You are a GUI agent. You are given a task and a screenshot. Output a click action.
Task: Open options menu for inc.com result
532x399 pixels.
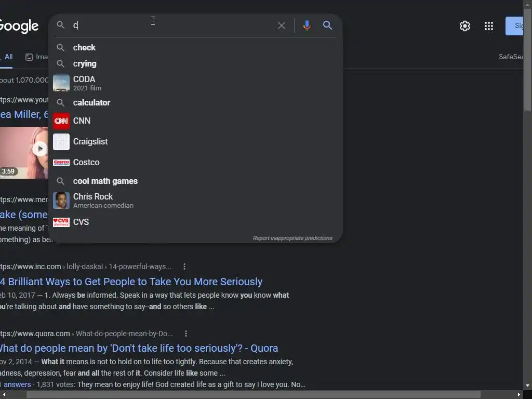[184, 267]
